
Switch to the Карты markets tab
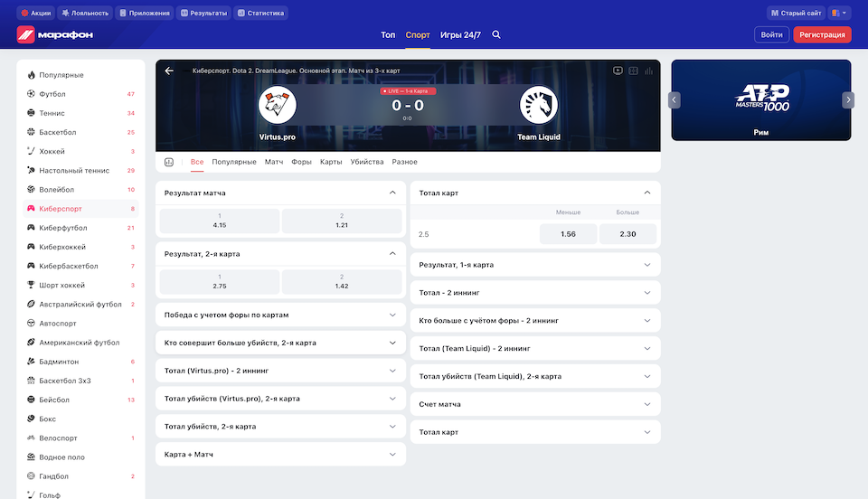331,162
